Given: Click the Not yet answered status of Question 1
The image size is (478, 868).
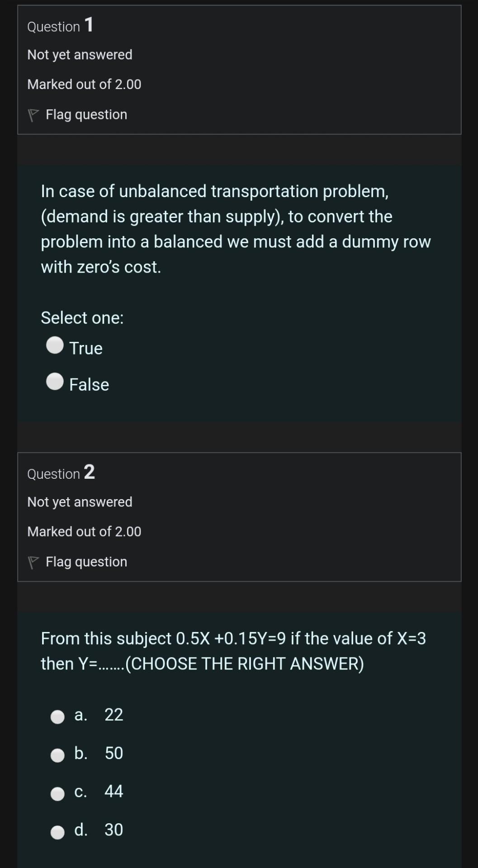Looking at the screenshot, I should pyautogui.click(x=80, y=54).
